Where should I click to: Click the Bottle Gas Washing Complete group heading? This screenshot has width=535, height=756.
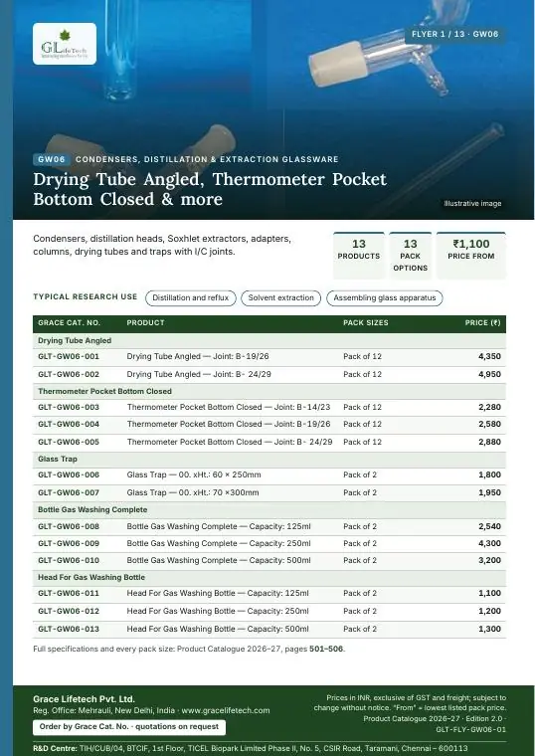click(92, 509)
